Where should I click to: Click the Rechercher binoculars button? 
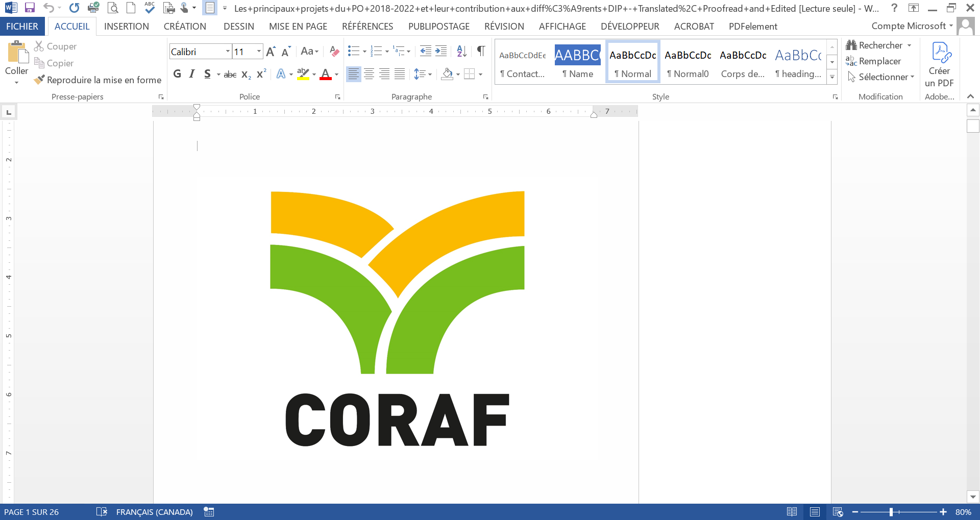874,45
